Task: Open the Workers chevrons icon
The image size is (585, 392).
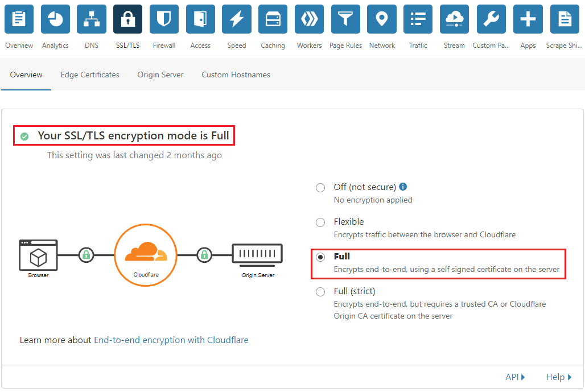Action: (x=310, y=19)
